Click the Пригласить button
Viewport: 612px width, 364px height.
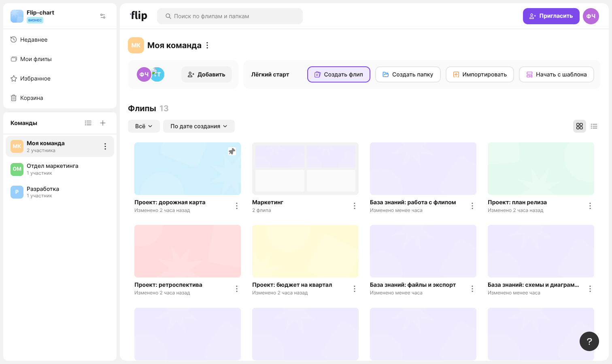coord(551,16)
